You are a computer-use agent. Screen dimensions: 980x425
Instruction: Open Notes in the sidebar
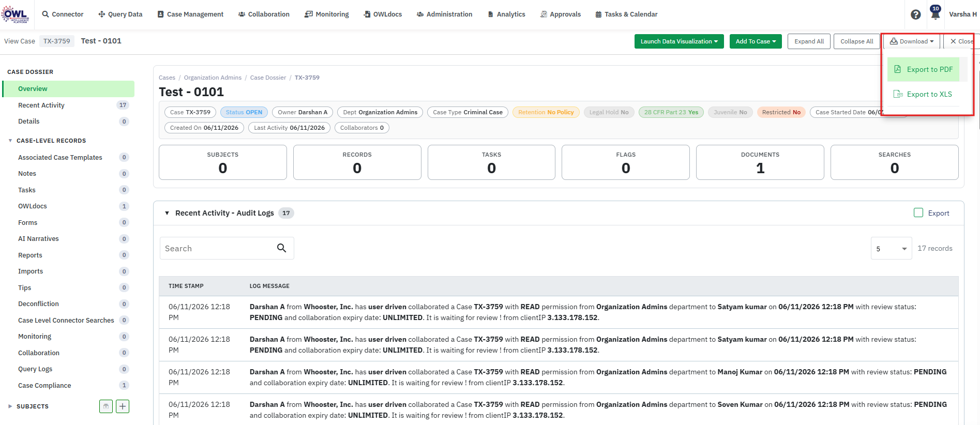click(x=68, y=174)
